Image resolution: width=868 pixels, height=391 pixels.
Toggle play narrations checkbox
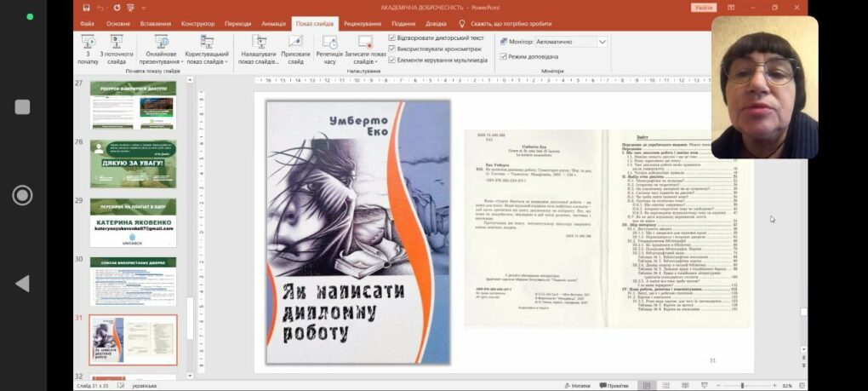point(392,38)
